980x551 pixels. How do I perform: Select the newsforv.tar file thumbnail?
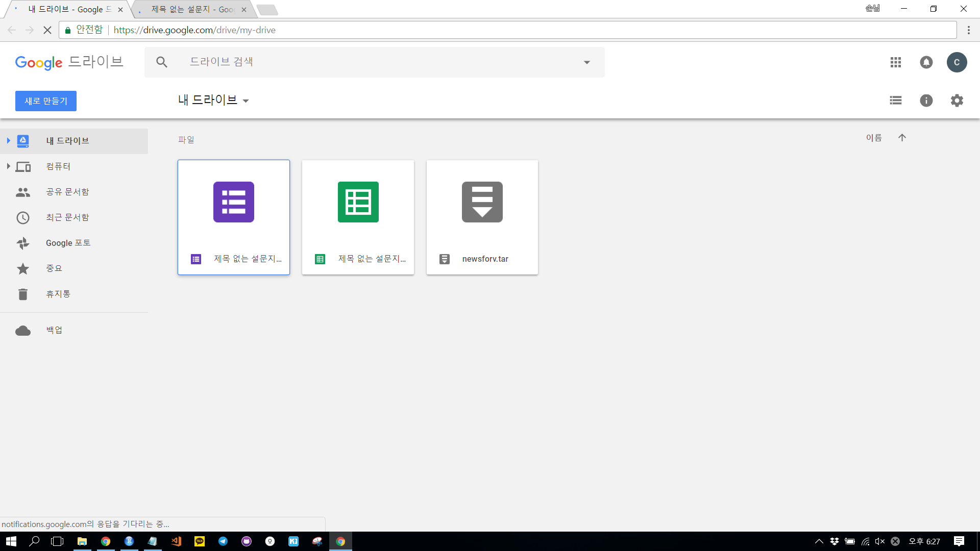(x=482, y=203)
